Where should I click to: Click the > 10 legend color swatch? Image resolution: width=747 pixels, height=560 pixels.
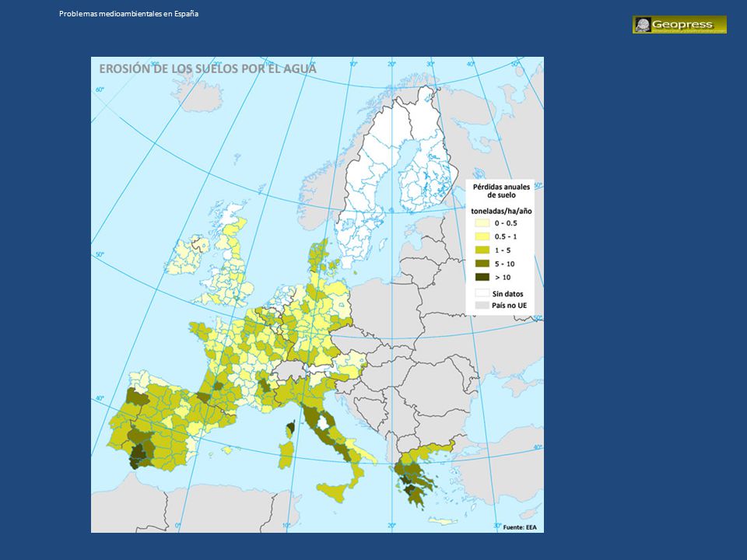pos(482,277)
